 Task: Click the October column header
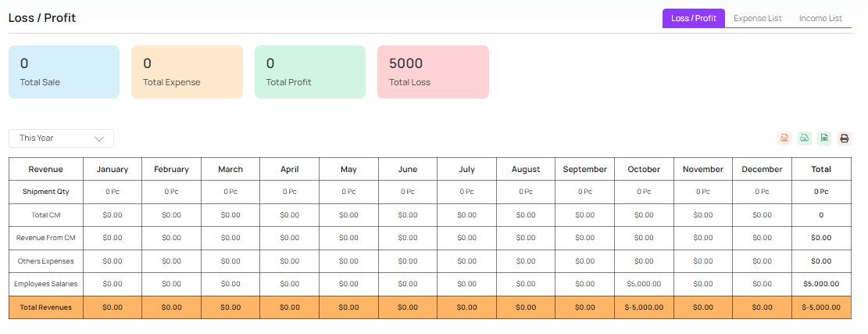tap(644, 169)
